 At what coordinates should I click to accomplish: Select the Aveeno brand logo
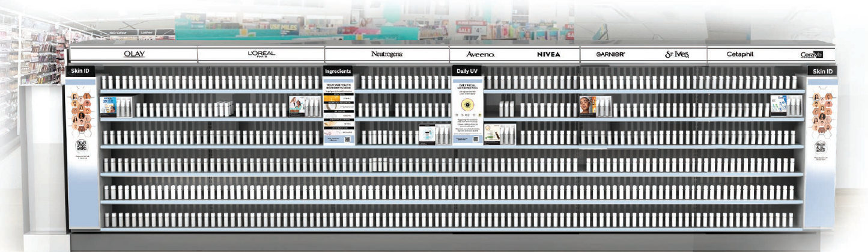(x=481, y=55)
